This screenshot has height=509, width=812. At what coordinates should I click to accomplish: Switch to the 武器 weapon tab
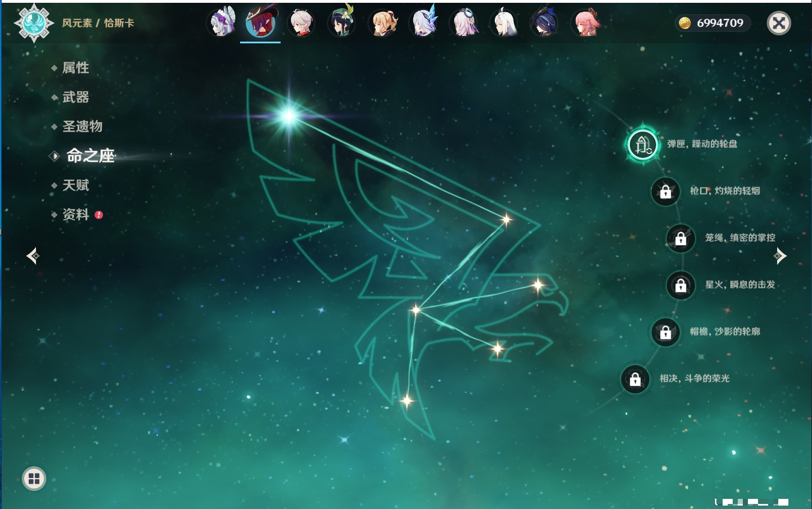75,97
